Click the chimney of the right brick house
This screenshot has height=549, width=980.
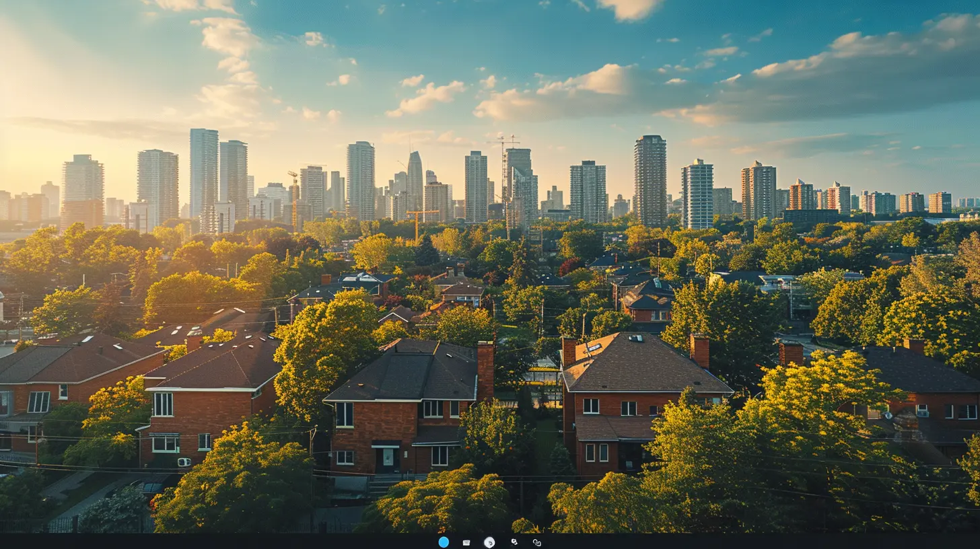700,351
